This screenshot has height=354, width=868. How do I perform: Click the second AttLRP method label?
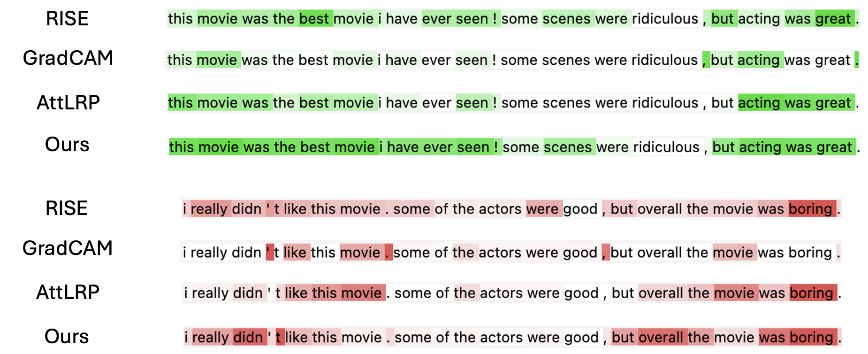(x=68, y=292)
